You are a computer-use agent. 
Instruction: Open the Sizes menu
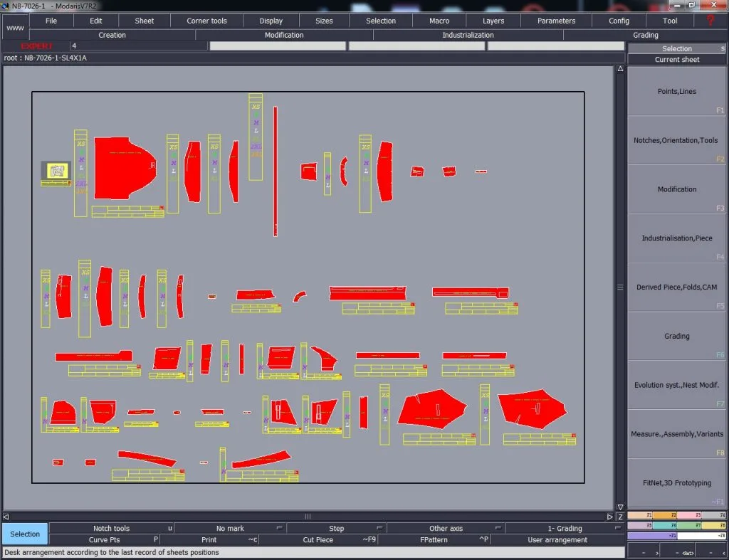tap(324, 21)
